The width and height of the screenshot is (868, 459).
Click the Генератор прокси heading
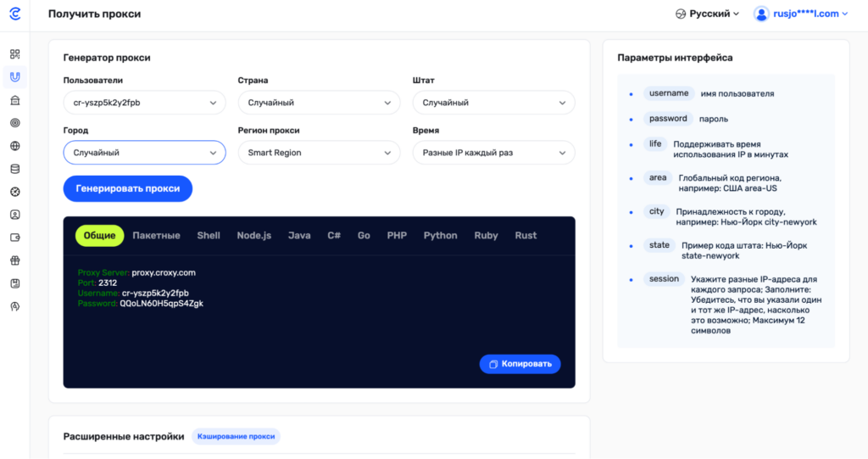tap(107, 58)
